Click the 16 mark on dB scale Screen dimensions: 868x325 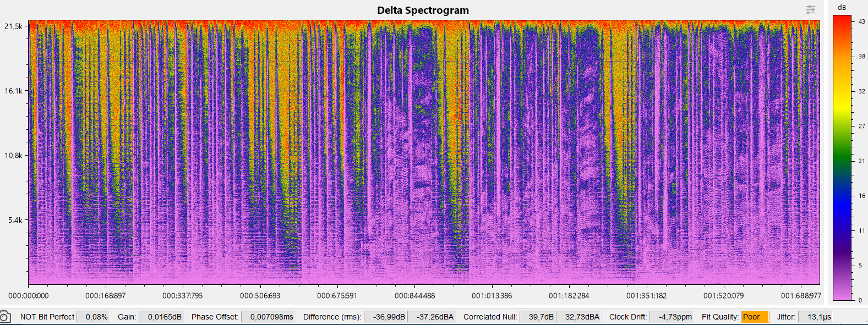tap(862, 195)
